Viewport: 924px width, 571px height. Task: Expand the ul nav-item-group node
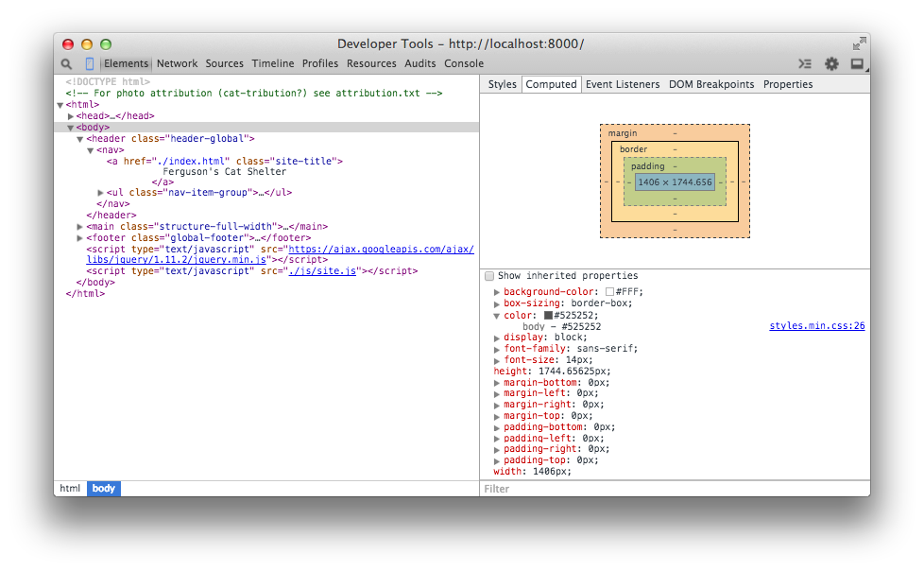pyautogui.click(x=101, y=193)
